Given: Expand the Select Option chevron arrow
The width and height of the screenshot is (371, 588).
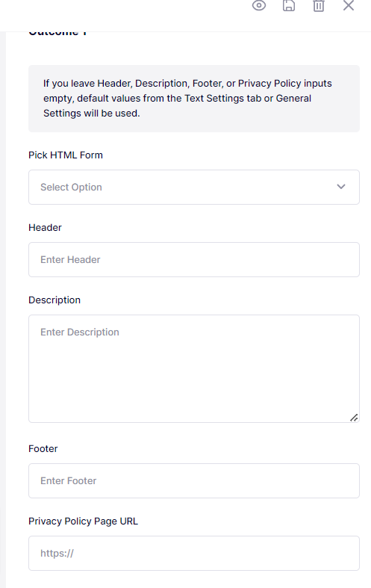Looking at the screenshot, I should pyautogui.click(x=340, y=186).
